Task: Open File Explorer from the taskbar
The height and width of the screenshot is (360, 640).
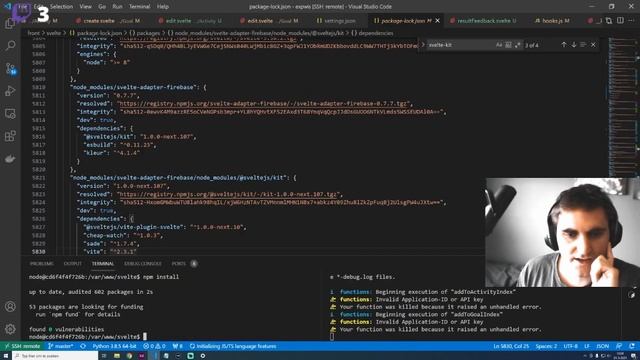Action: pos(117,356)
